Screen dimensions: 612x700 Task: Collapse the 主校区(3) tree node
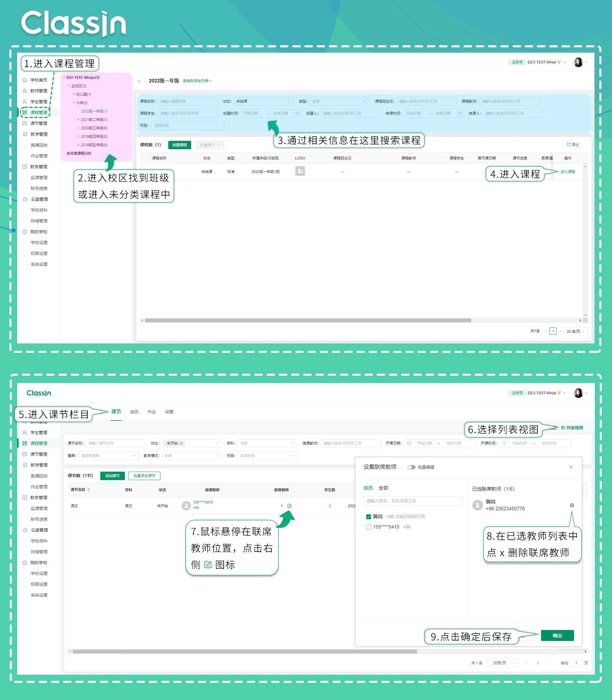tap(69, 86)
